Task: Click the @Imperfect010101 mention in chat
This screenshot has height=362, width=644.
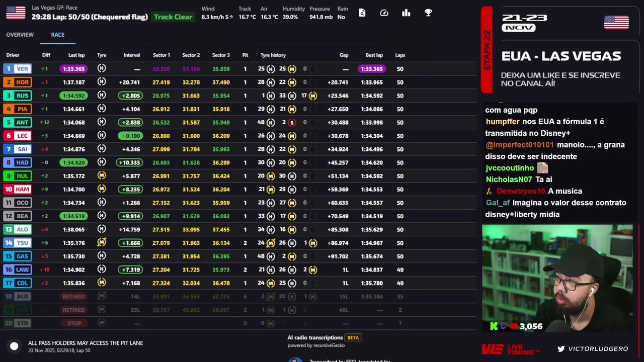Action: click(519, 145)
